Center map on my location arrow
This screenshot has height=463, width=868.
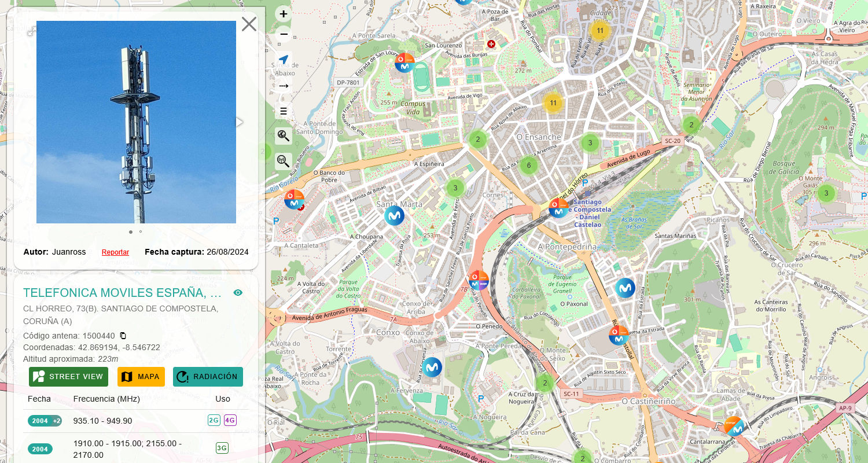point(284,60)
